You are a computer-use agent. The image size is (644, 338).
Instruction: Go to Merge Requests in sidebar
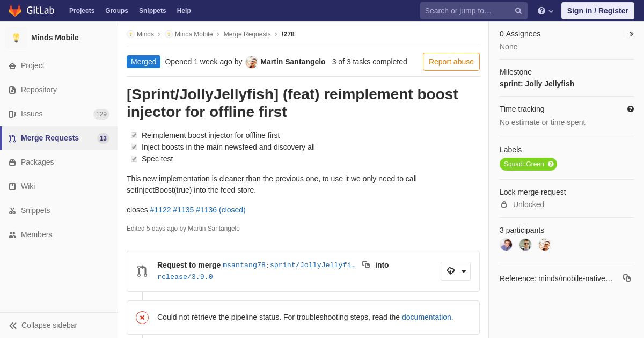pyautogui.click(x=59, y=138)
